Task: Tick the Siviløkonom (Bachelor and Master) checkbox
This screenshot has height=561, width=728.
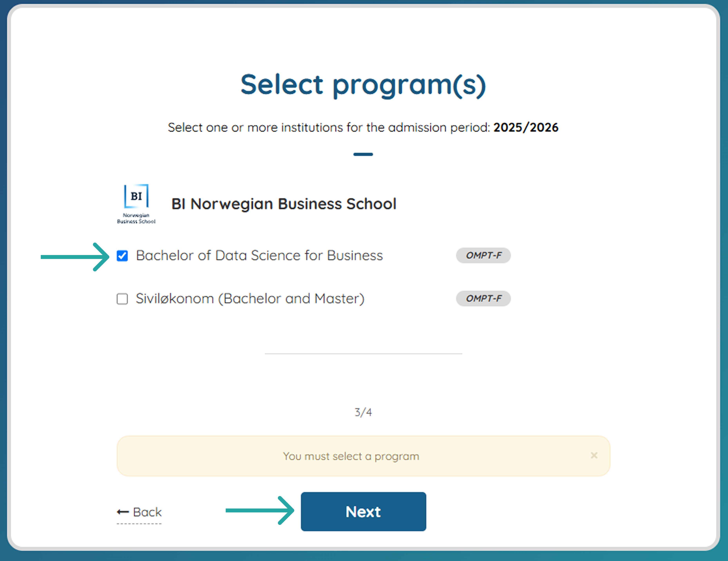Action: 122,299
